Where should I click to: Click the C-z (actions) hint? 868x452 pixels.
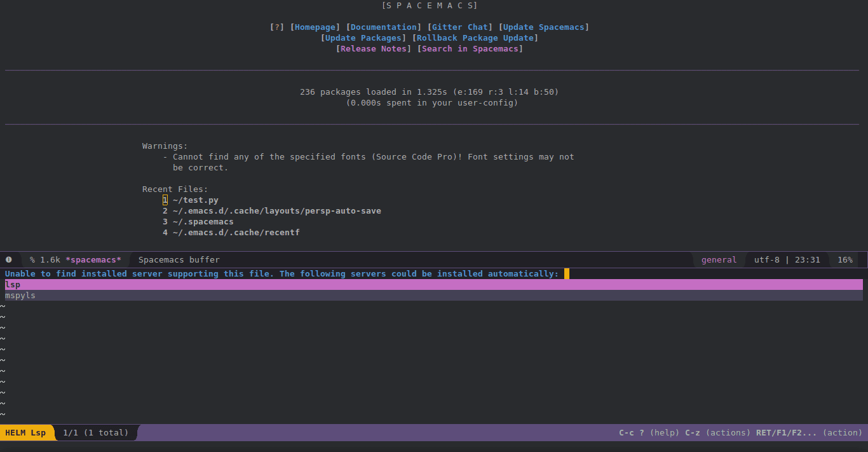click(x=718, y=433)
